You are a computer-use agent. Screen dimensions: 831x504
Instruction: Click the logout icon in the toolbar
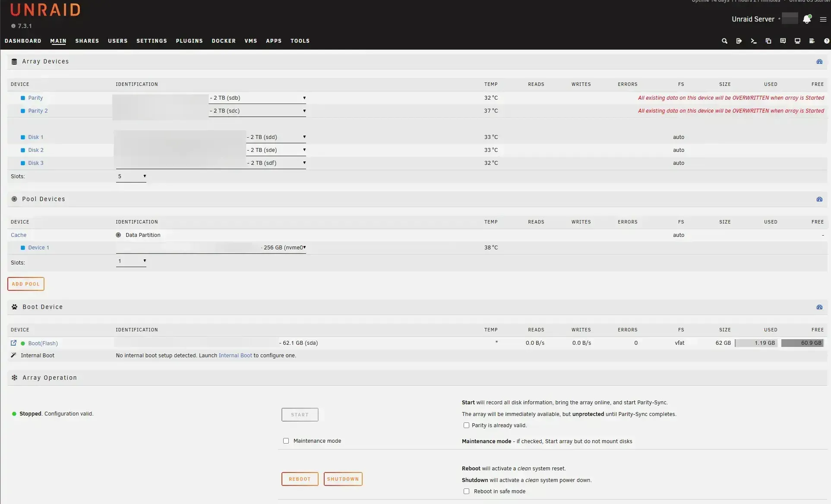tap(739, 41)
